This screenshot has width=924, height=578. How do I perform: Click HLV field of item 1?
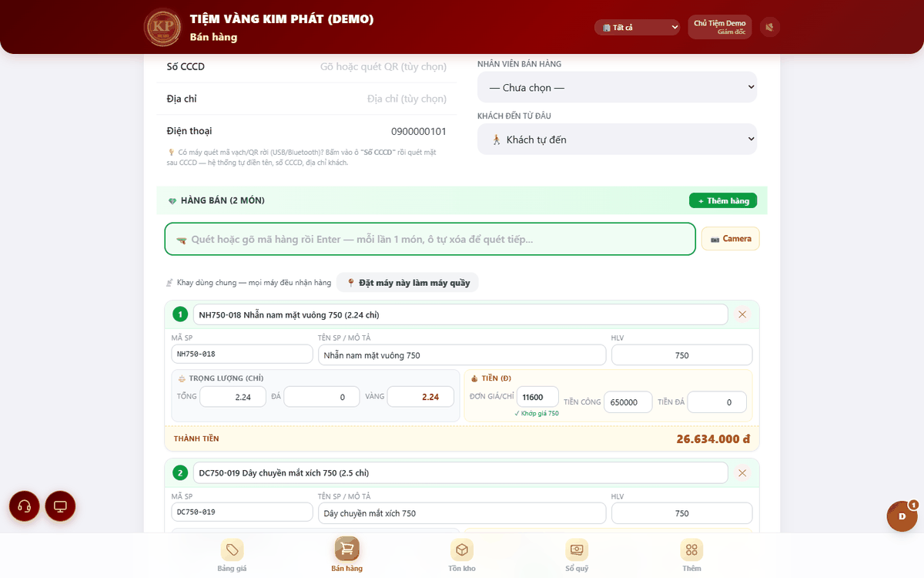(681, 355)
